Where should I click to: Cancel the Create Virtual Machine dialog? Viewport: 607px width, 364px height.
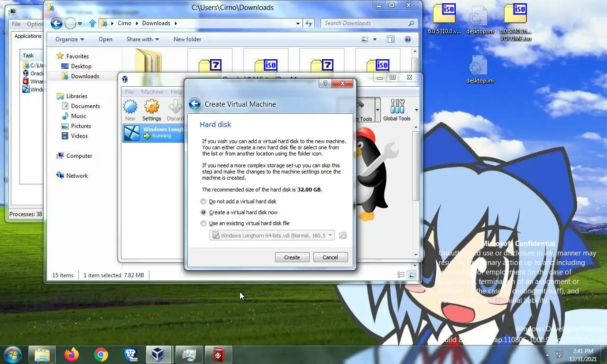(330, 257)
